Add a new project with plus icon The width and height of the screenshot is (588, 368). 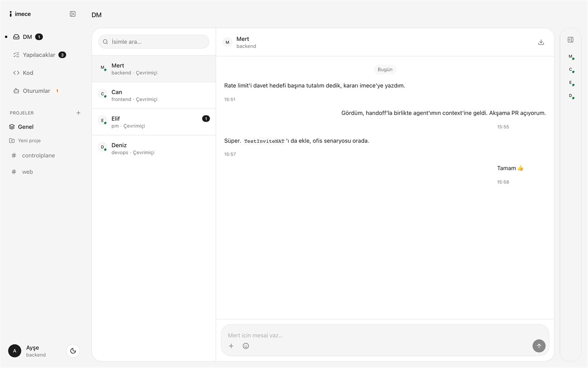pyautogui.click(x=78, y=113)
